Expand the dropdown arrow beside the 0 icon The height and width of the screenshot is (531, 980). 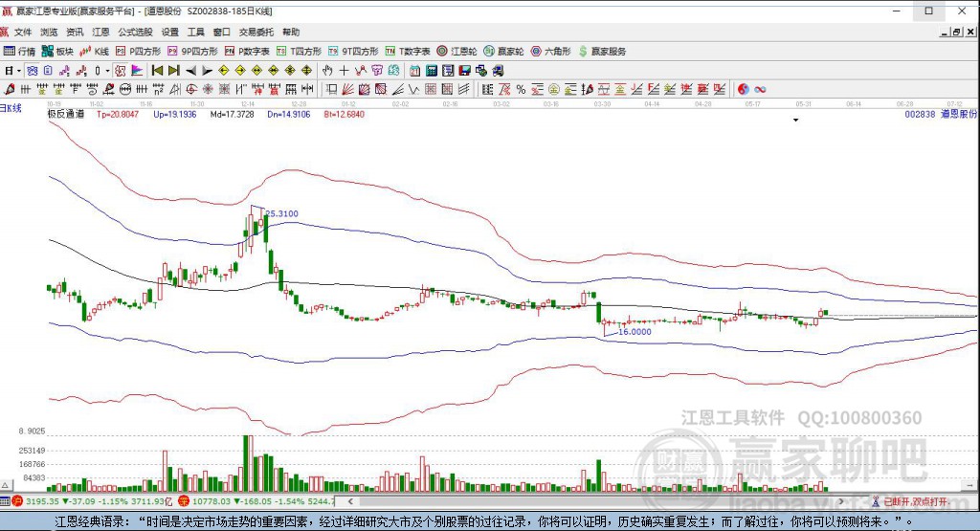(x=107, y=71)
